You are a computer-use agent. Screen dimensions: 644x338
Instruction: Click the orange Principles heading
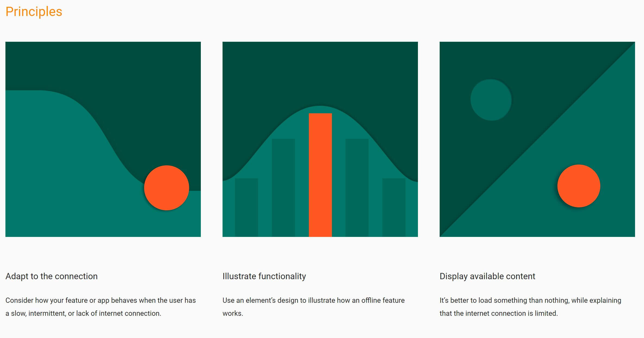tap(34, 12)
